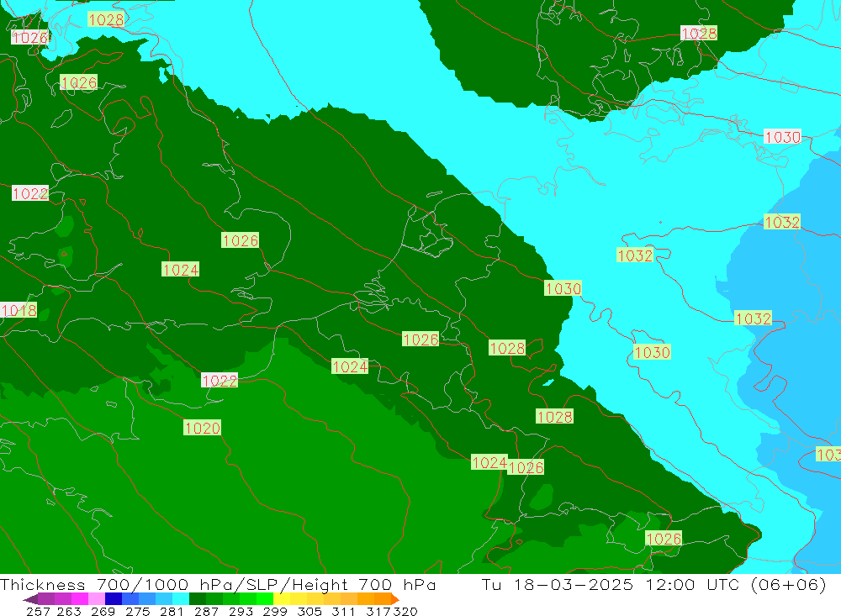Click the darkest green legend swatch at 287
This screenshot has height=616, width=841.
(198, 598)
